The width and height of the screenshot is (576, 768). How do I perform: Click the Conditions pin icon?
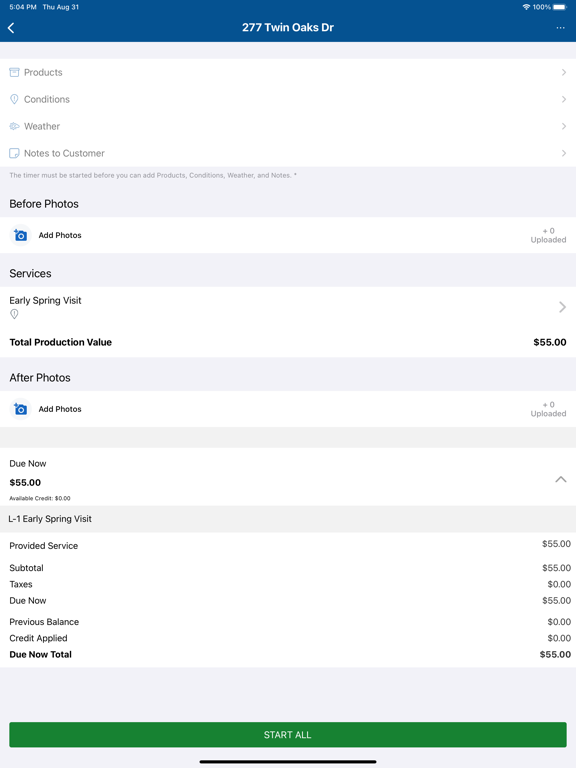pyautogui.click(x=14, y=99)
